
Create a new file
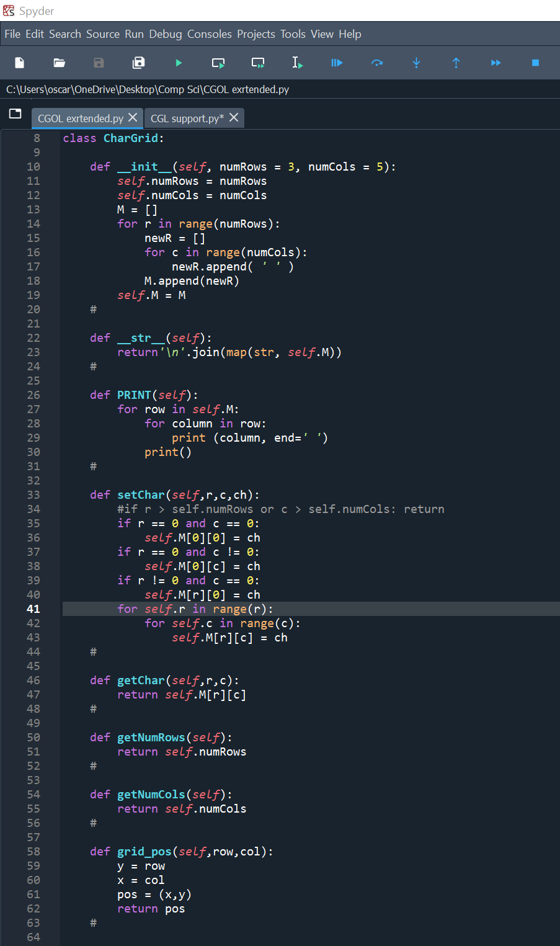click(x=19, y=63)
